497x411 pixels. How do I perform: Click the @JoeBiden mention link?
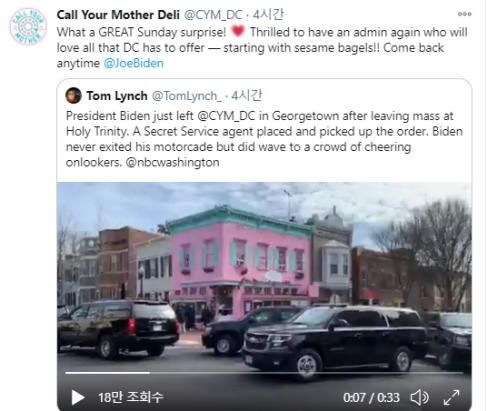[x=134, y=63]
